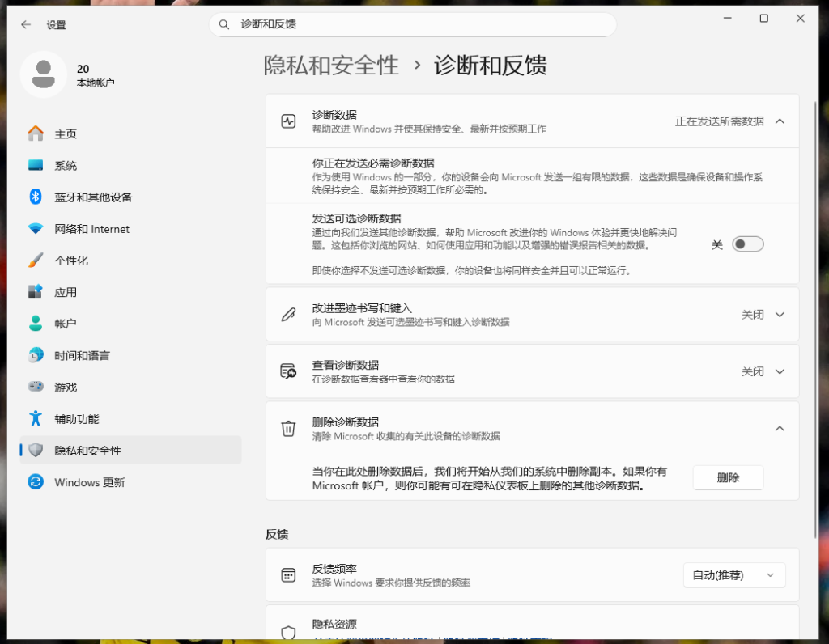The image size is (829, 644).
Task: Go to 蓝牙和其他设备 settings
Action: (130, 197)
